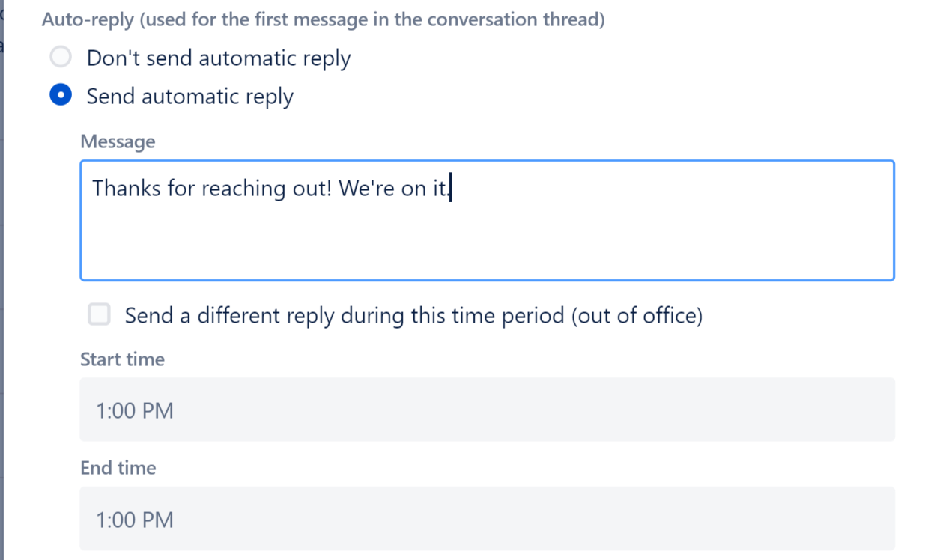This screenshot has width=931, height=560.
Task: Select the "Don't send automatic reply" radio button
Action: (60, 58)
